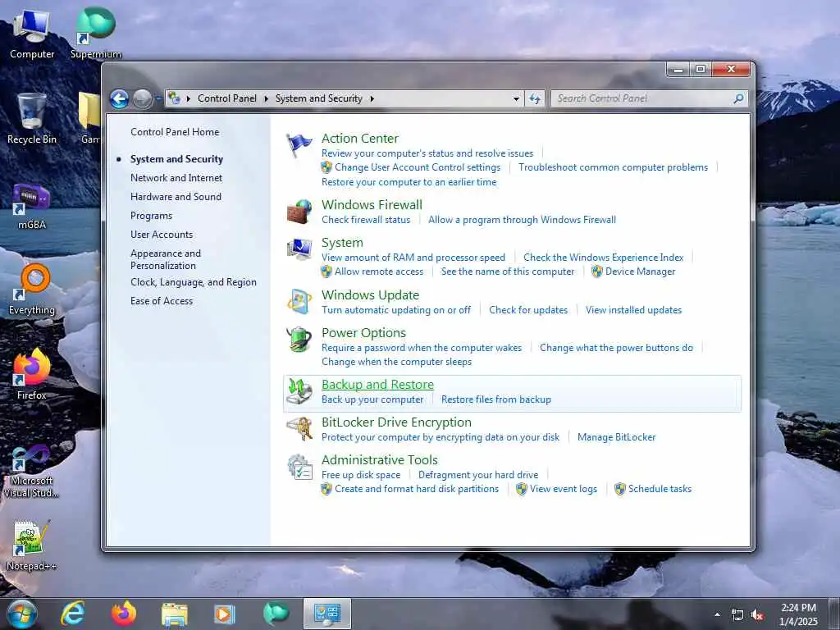Viewport: 840px width, 630px height.
Task: Open the recent pages dropdown arrow
Action: point(158,98)
